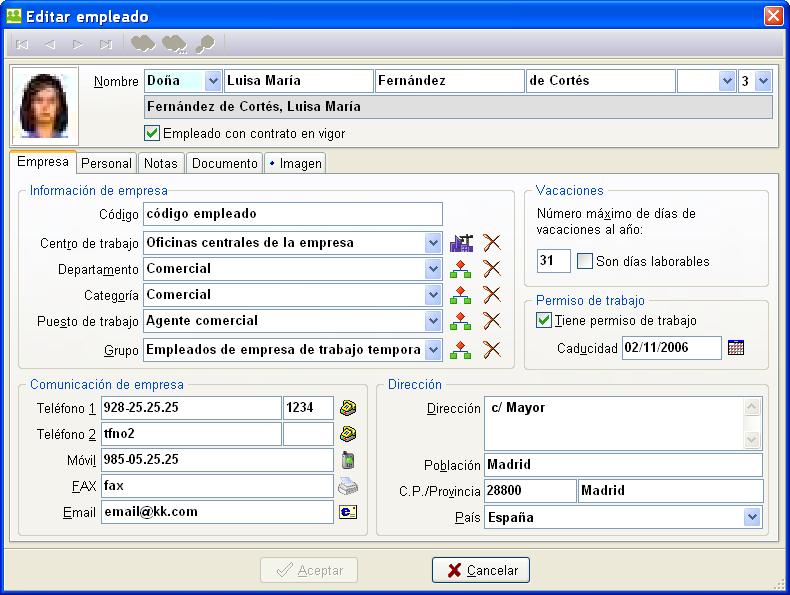Screen dimensions: 790x595
Task: Expand Categoría dropdown
Action: tap(433, 295)
